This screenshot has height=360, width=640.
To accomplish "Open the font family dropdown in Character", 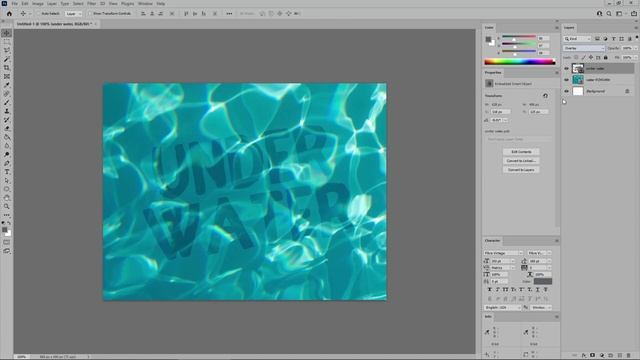I will (x=503, y=253).
